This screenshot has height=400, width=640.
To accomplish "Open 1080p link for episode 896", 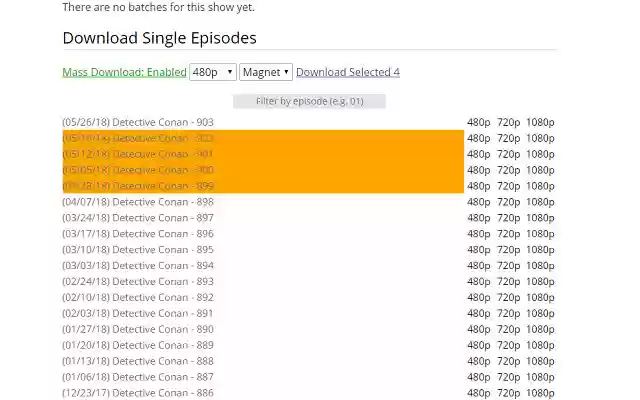I will pos(540,234).
